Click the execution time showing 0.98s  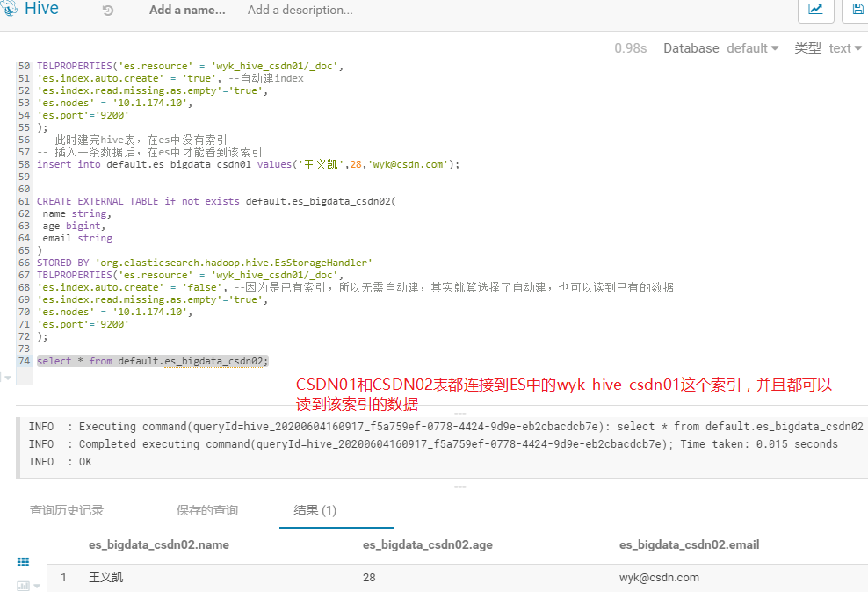tap(631, 47)
